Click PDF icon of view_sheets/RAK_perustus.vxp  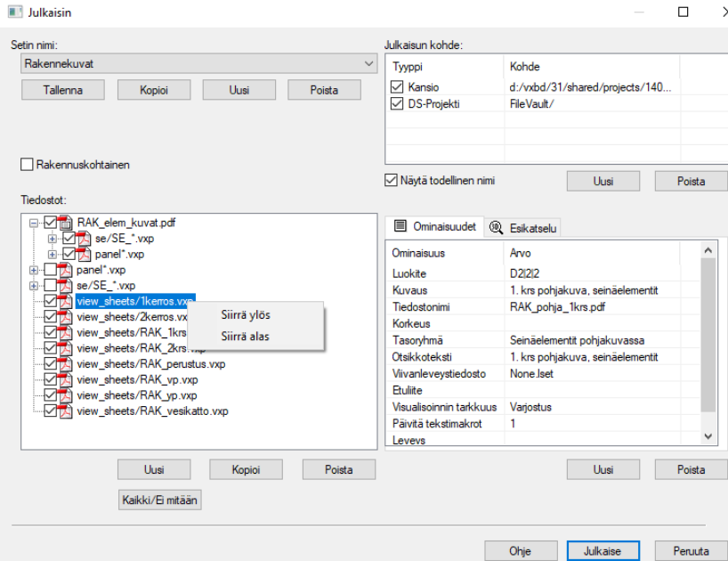click(66, 364)
